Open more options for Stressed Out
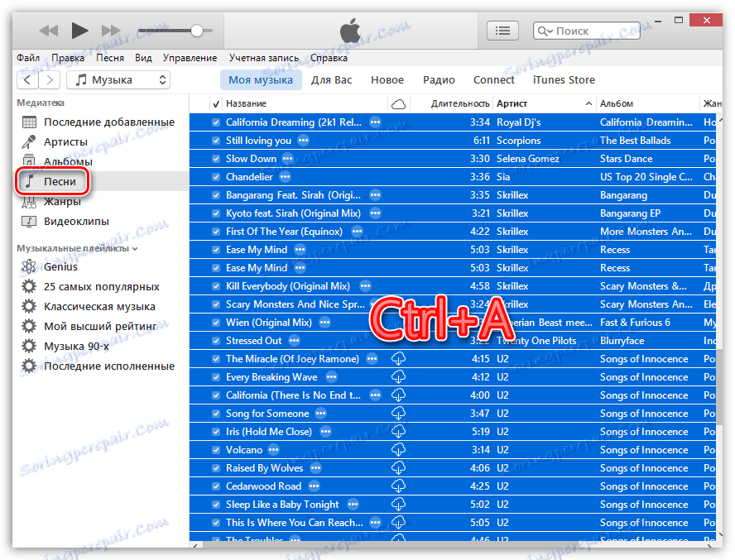 294,341
